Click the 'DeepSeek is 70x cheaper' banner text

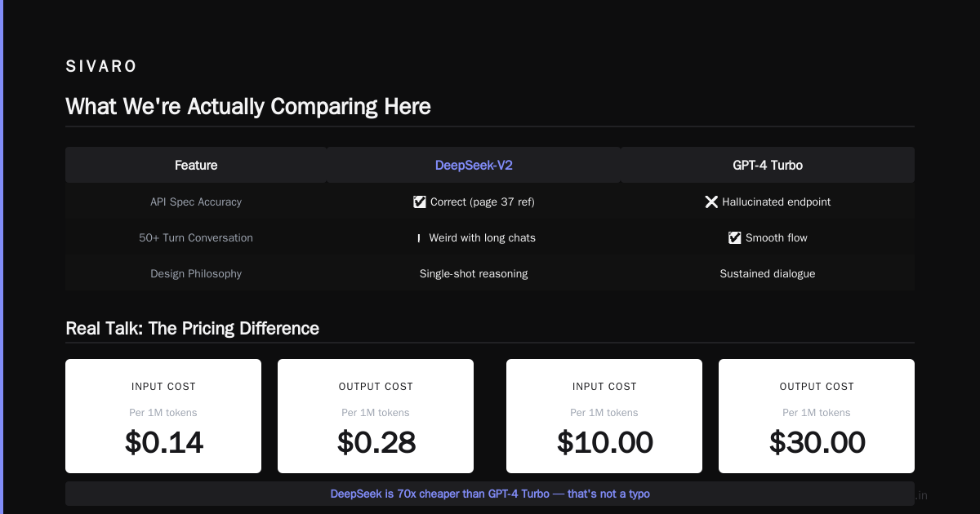[490, 494]
